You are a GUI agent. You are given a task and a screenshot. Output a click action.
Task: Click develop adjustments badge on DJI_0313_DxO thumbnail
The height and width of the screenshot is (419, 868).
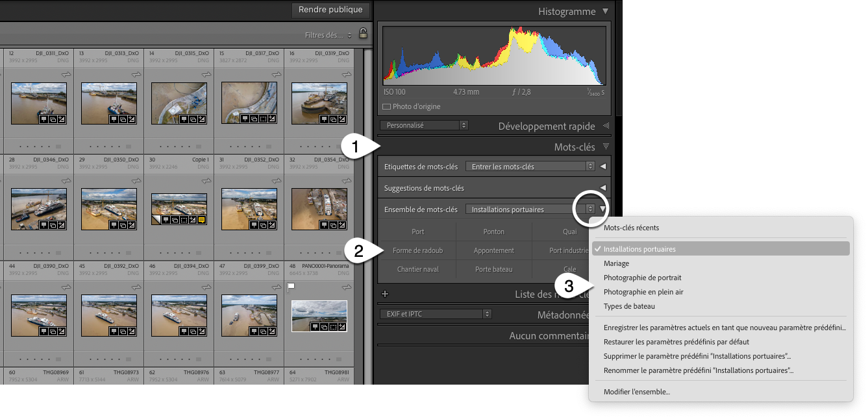132,119
